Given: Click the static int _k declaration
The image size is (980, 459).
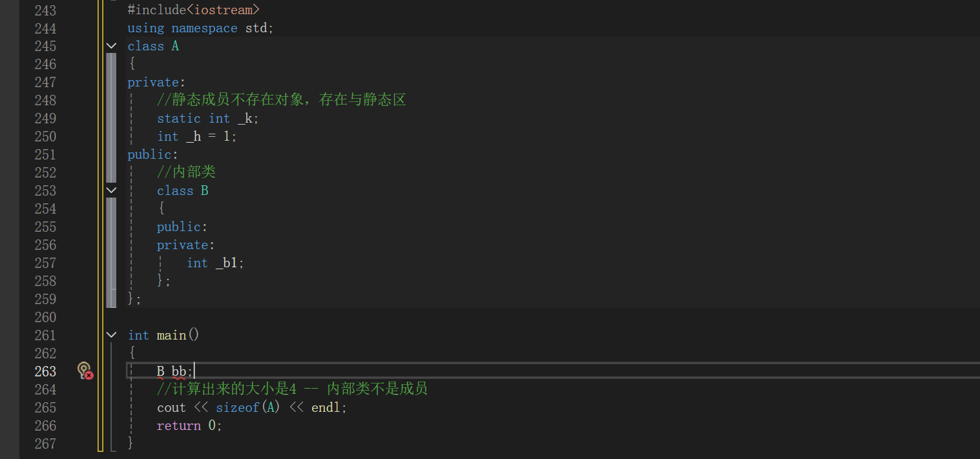Looking at the screenshot, I should [x=207, y=118].
